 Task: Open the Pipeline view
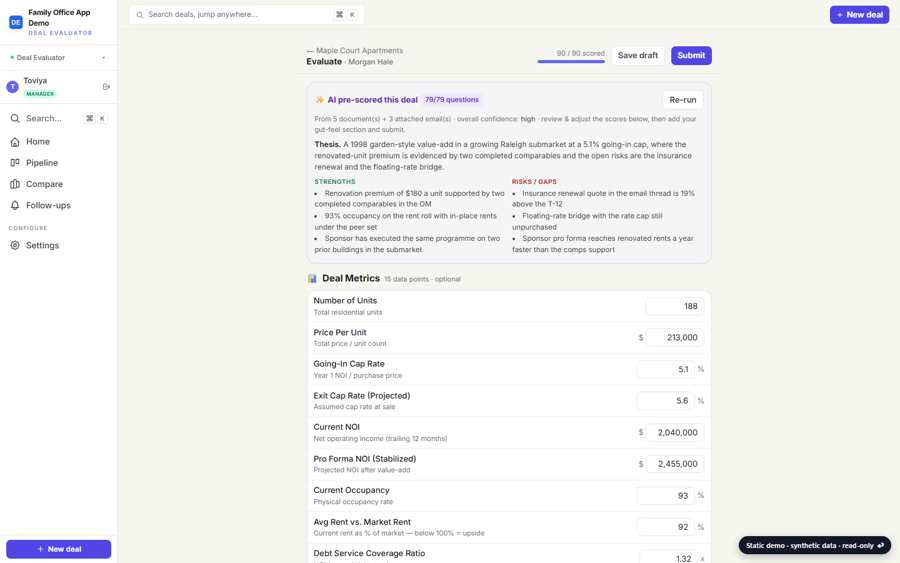59,163
